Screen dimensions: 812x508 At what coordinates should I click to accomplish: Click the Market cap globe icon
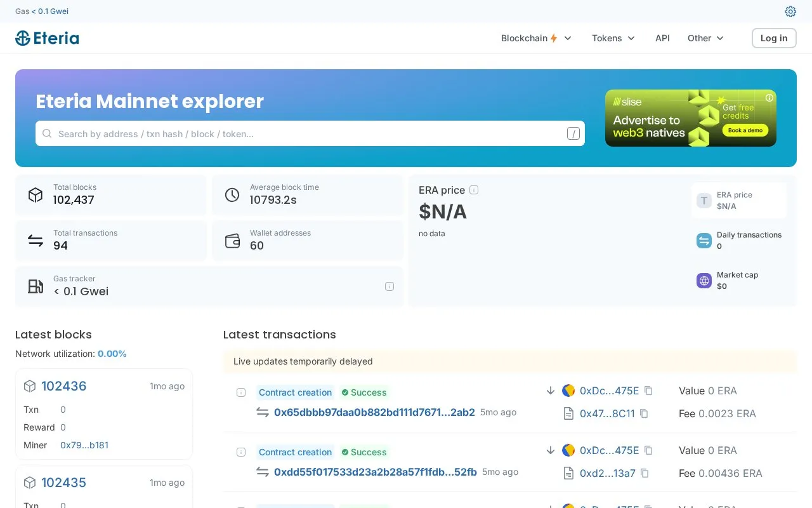pyautogui.click(x=704, y=281)
